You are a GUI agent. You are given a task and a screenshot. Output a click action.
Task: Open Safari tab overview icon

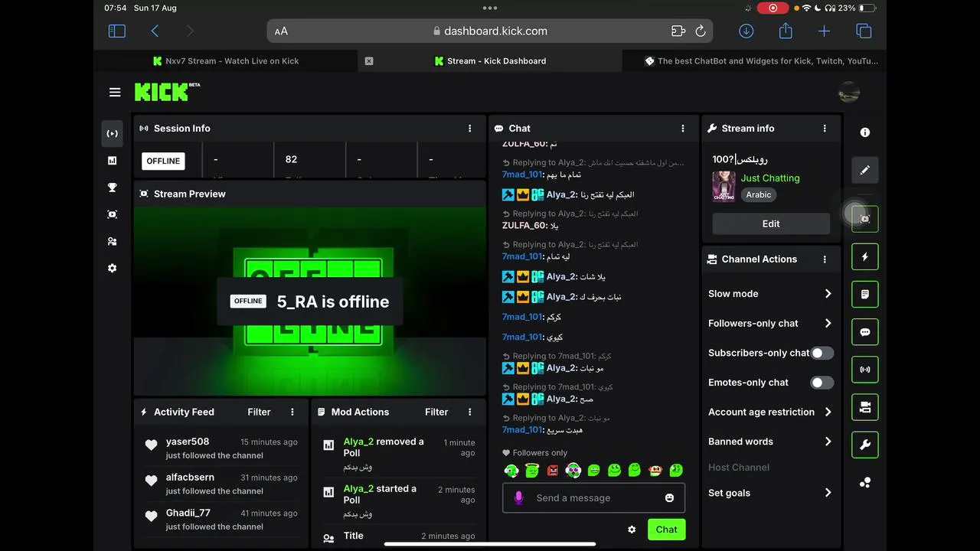tap(864, 31)
